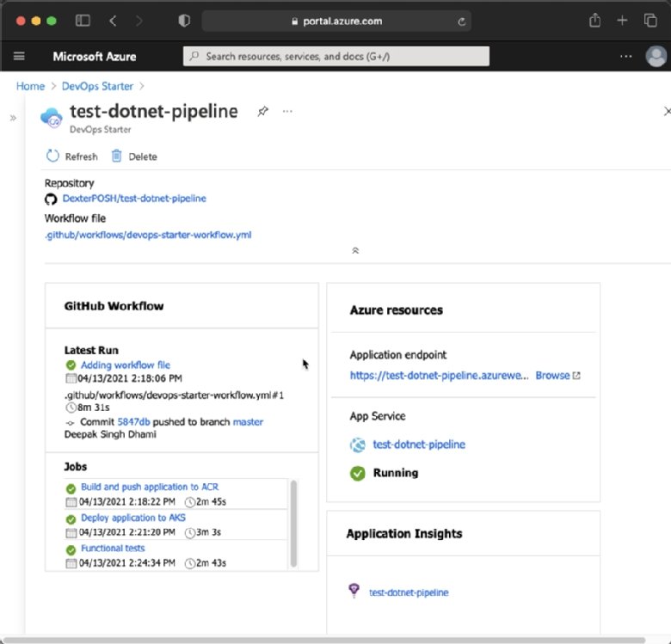The image size is (671, 644).
Task: Go to DevOps Starter breadcrumb
Action: [x=97, y=86]
